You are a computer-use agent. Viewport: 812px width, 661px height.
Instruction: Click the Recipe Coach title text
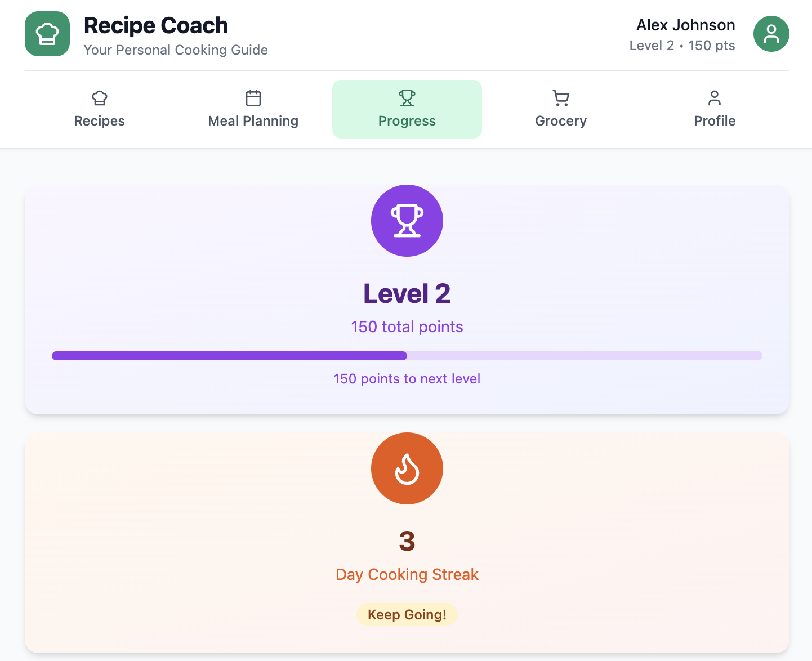coord(156,25)
